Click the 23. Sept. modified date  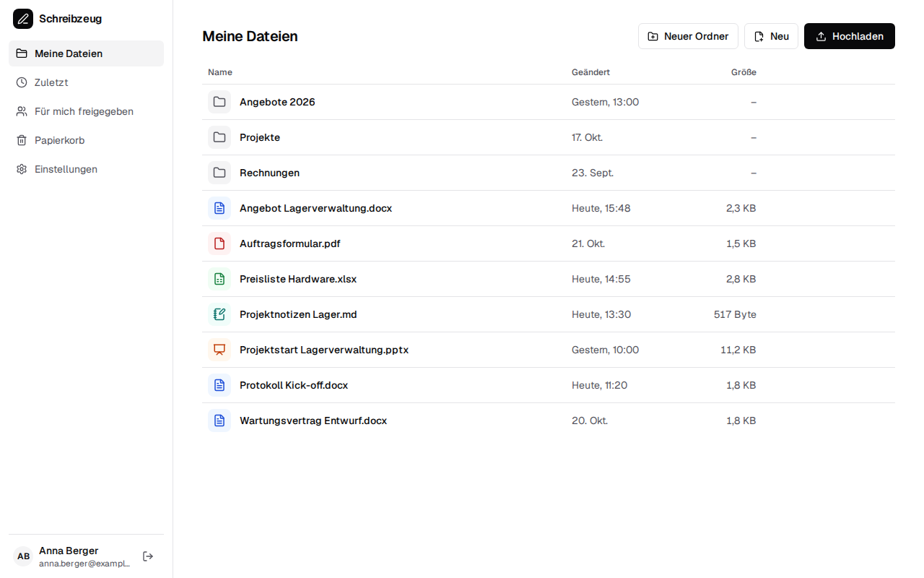(593, 173)
